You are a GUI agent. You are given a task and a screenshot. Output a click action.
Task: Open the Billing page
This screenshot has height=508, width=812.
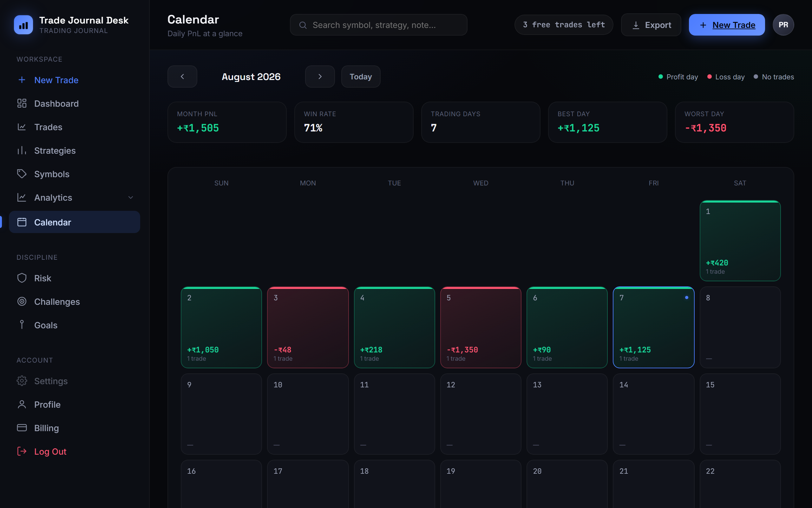click(x=75, y=428)
